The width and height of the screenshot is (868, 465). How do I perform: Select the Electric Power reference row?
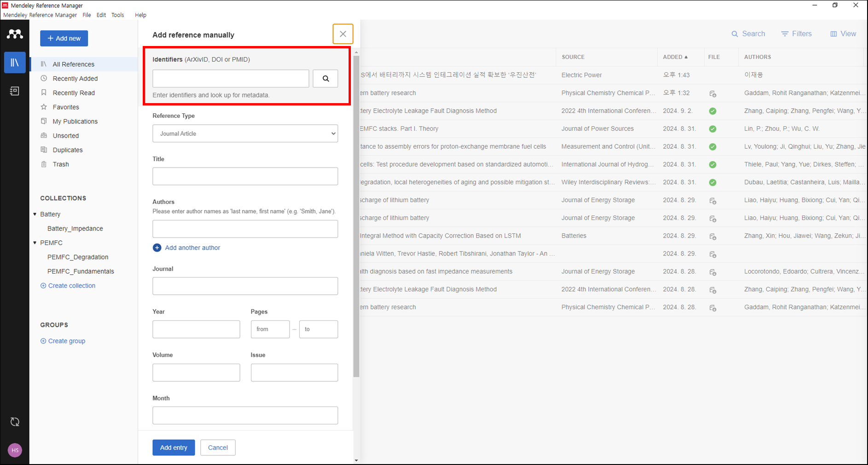point(612,75)
